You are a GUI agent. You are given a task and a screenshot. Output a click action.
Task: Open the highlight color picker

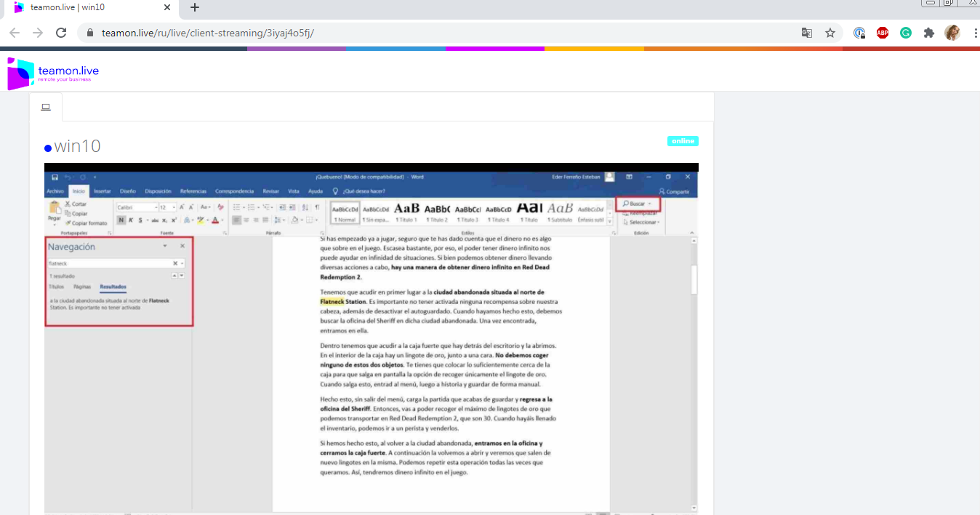coord(209,220)
